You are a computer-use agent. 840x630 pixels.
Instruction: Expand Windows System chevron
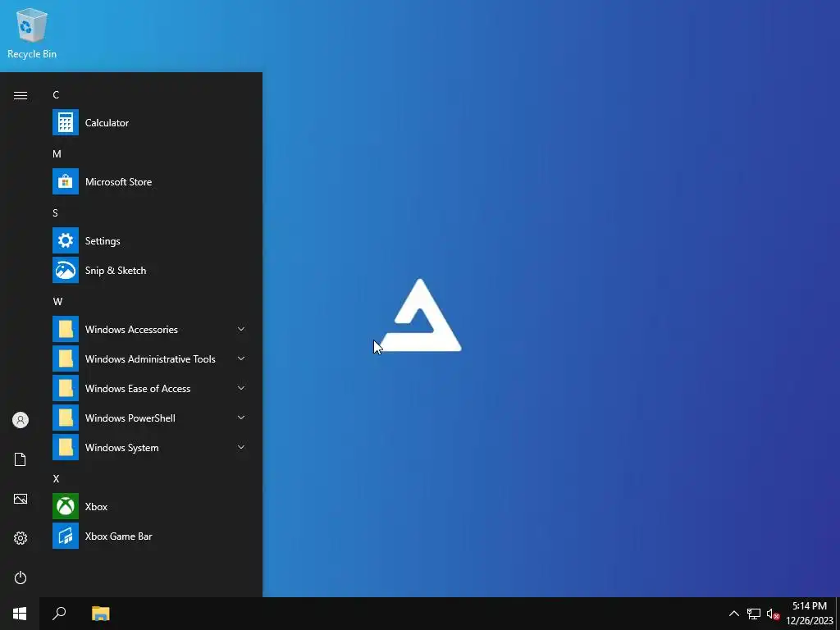pos(241,447)
